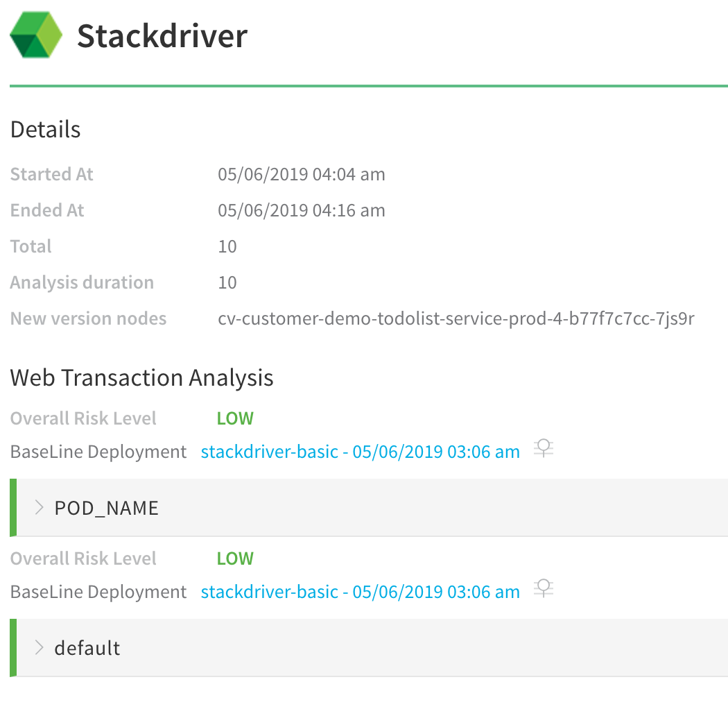This screenshot has width=728, height=709.
Task: Click the Details section heading
Action: [x=46, y=129]
